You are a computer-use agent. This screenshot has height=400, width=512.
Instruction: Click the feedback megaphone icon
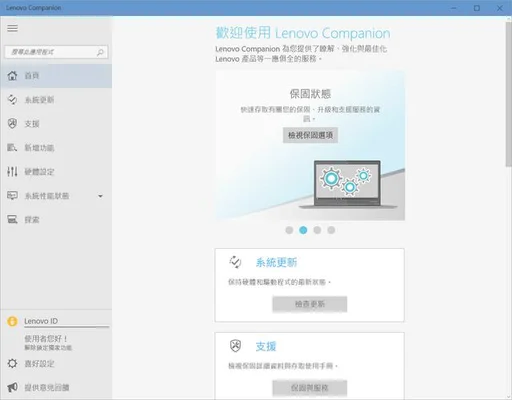pyautogui.click(x=12, y=387)
